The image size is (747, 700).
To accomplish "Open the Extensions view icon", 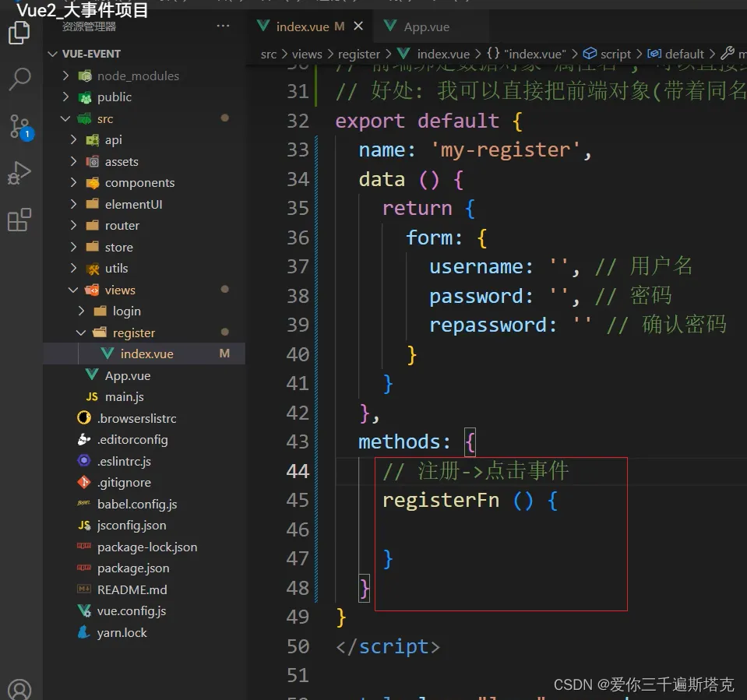I will [x=19, y=220].
